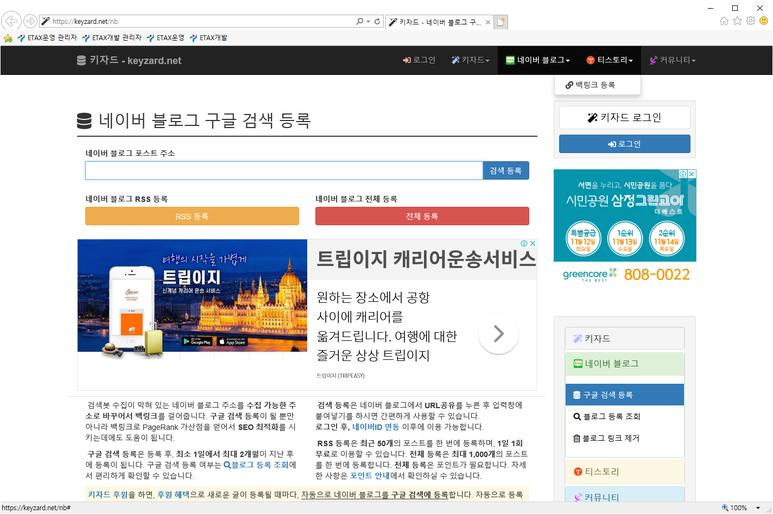This screenshot has height=514, width=773.
Task: Select 구글 검색 등록 sidebar item
Action: pyautogui.click(x=625, y=395)
